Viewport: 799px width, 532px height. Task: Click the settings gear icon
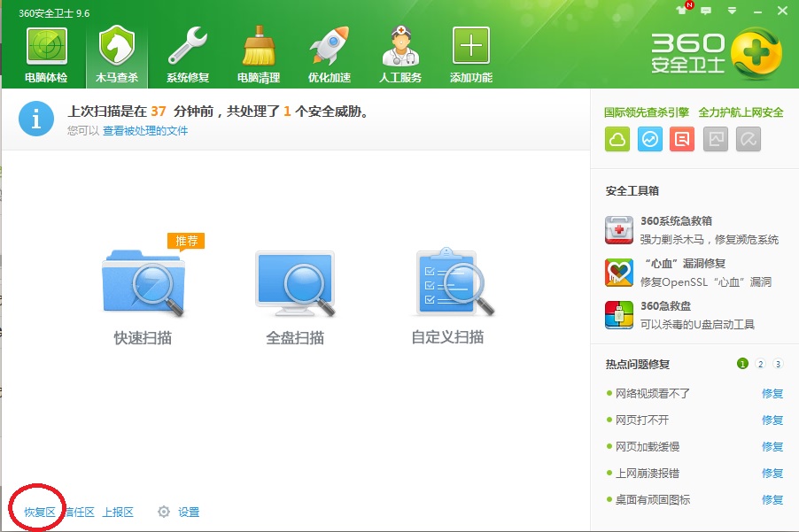click(164, 512)
